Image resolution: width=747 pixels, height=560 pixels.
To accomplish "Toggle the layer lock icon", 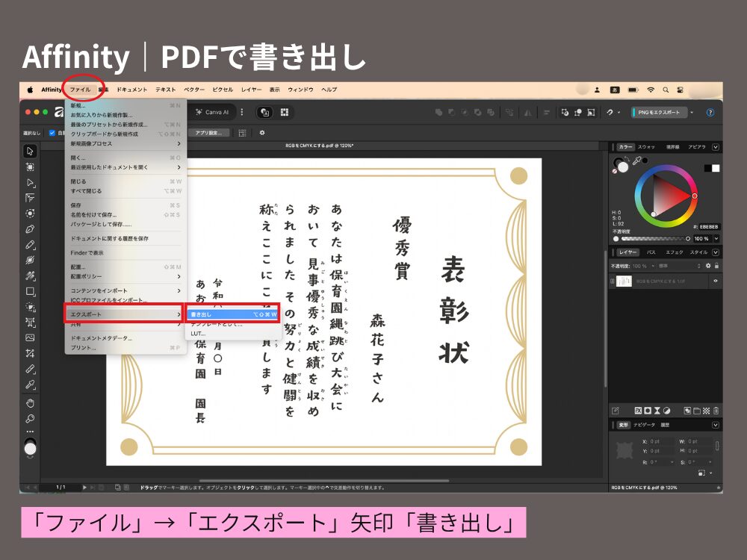I will pyautogui.click(x=716, y=266).
